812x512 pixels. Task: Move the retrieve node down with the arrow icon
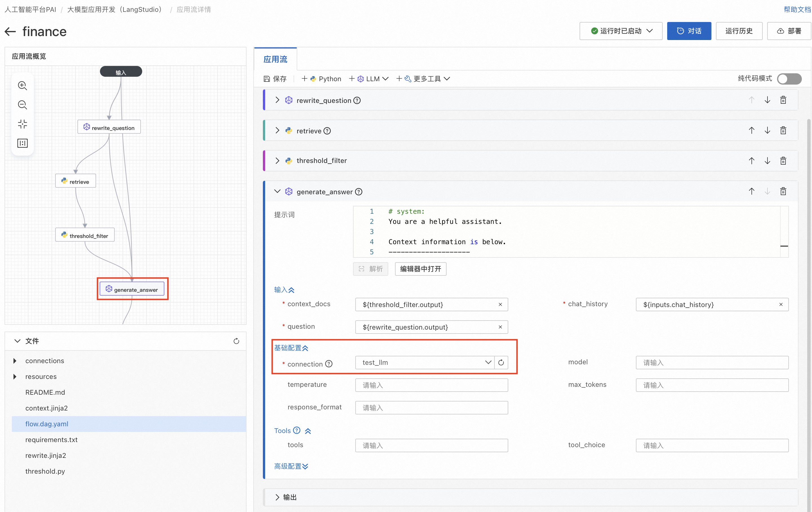(767, 131)
